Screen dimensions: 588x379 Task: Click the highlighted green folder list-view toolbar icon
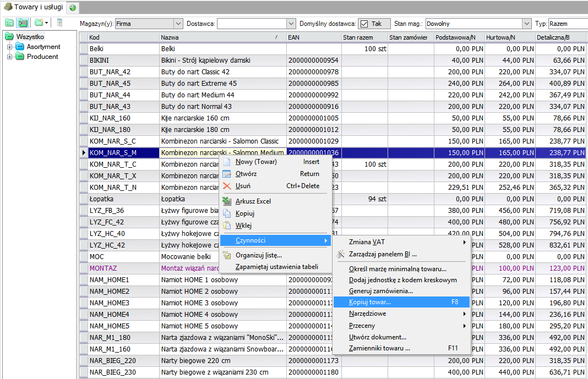tap(23, 23)
